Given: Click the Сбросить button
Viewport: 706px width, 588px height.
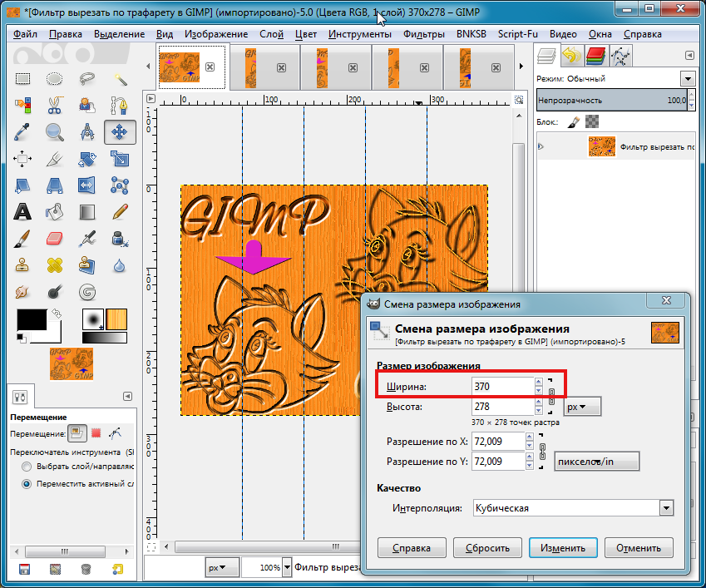Looking at the screenshot, I should tap(487, 548).
